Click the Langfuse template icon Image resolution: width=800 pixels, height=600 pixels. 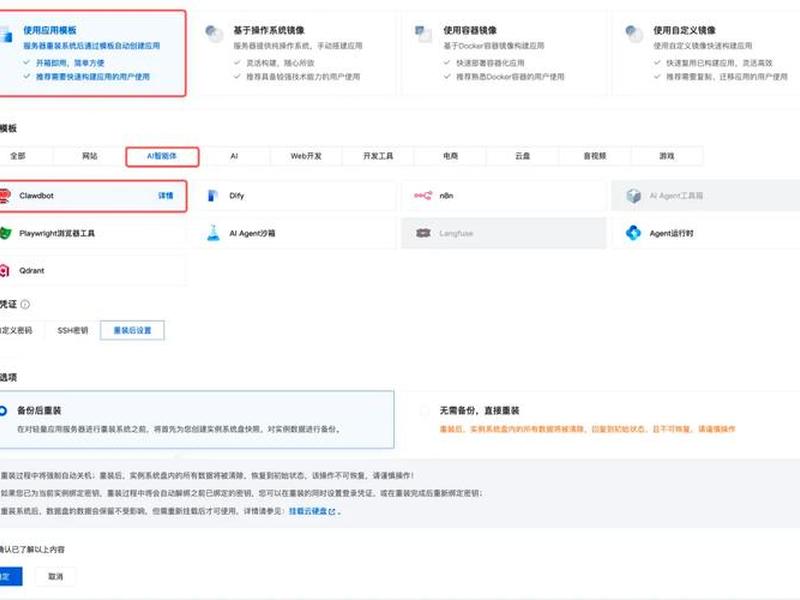click(x=423, y=234)
